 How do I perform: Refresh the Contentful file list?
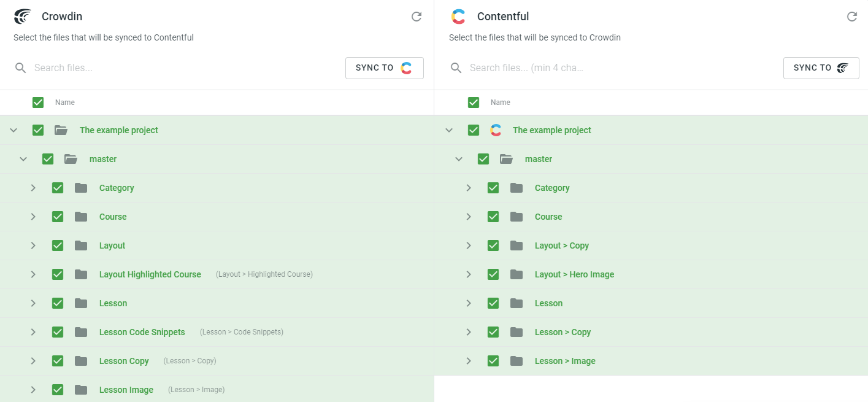pos(852,17)
